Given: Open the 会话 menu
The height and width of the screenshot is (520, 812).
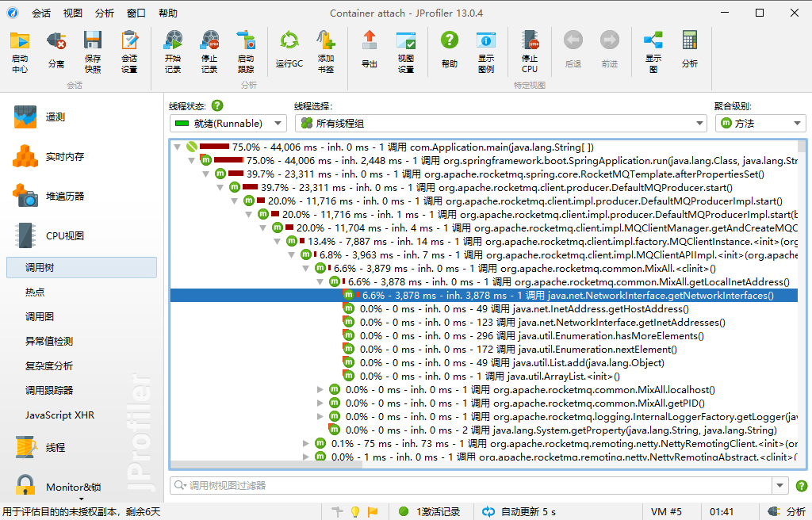Looking at the screenshot, I should [x=41, y=13].
